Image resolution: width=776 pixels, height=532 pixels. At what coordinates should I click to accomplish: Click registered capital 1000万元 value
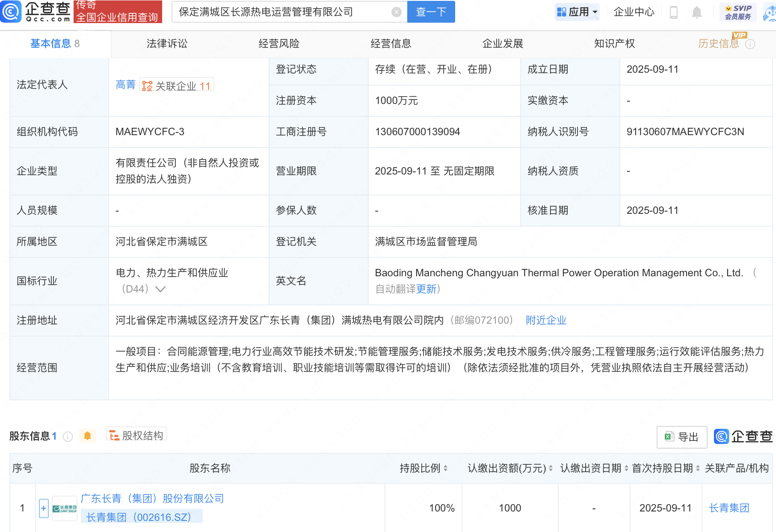(396, 100)
